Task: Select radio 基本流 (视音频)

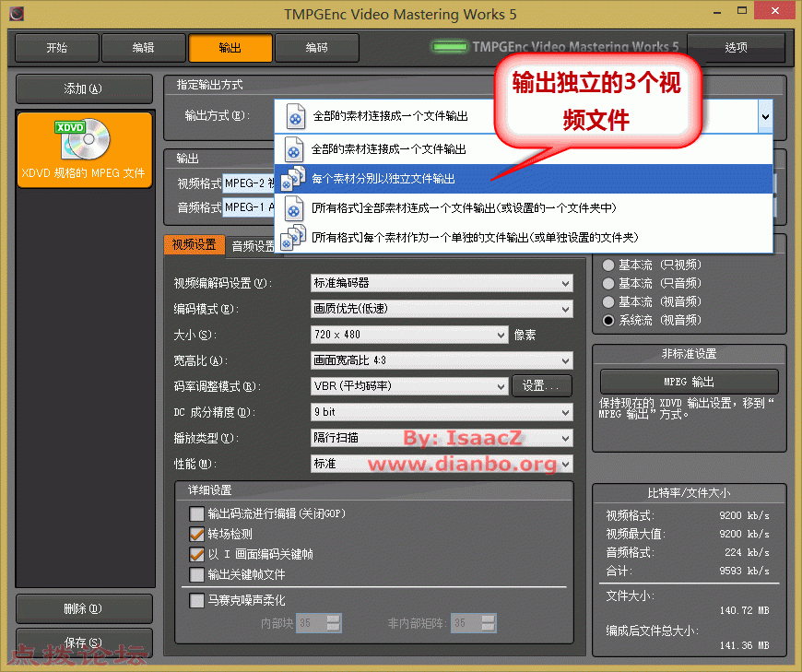Action: 608,301
